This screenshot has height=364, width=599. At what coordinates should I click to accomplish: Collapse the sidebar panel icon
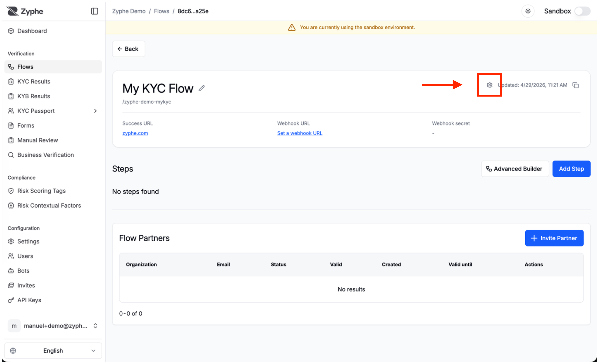point(94,11)
